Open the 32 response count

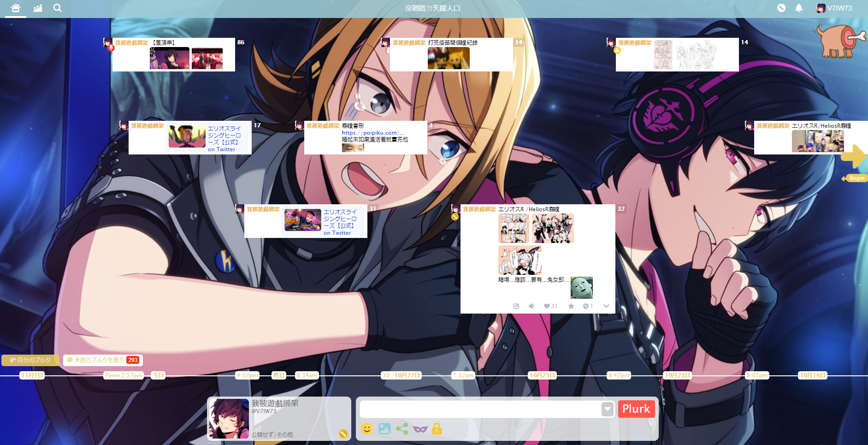pos(621,209)
